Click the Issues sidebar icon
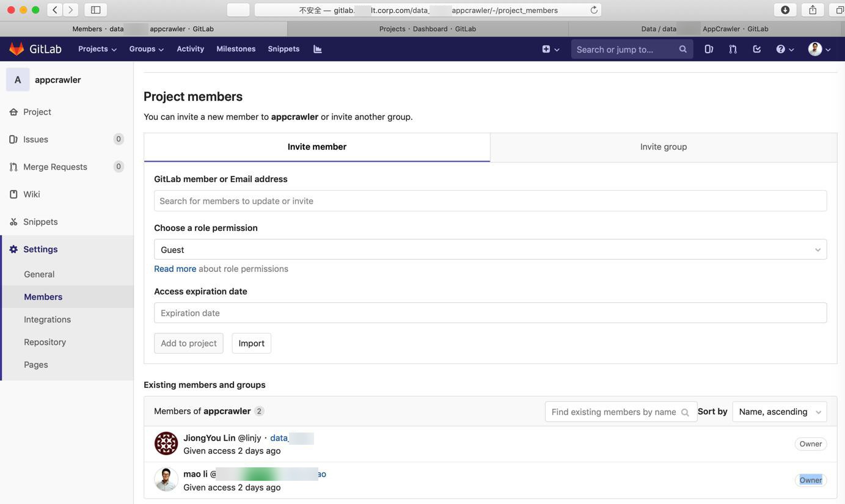This screenshot has width=845, height=504. 13,139
